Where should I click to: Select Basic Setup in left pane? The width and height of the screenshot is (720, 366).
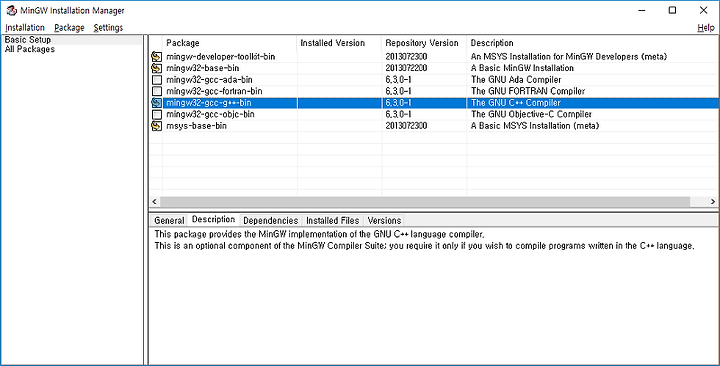(x=28, y=40)
